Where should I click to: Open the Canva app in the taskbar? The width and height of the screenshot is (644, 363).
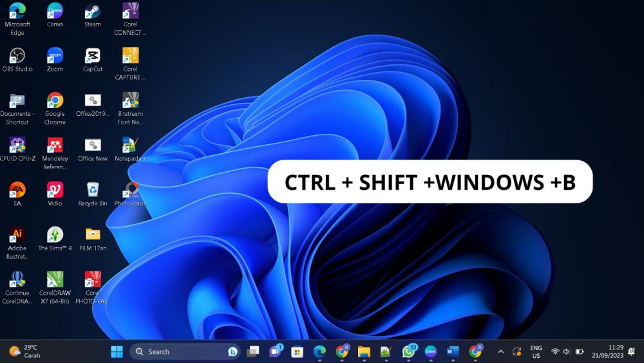pos(430,351)
